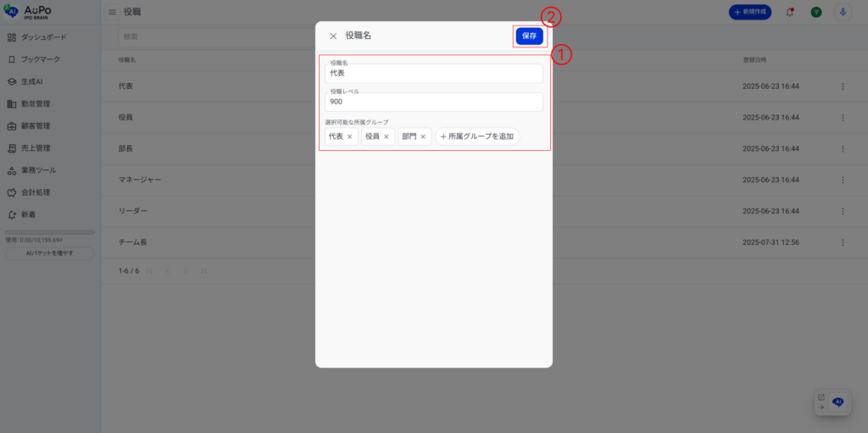Focus the 役職レベル input field

click(x=434, y=102)
